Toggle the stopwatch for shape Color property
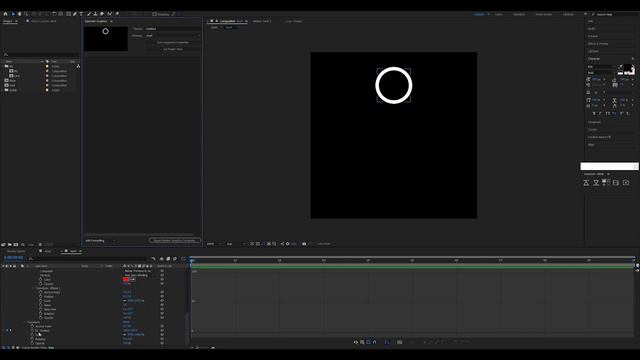The height and width of the screenshot is (360, 640). pyautogui.click(x=40, y=280)
